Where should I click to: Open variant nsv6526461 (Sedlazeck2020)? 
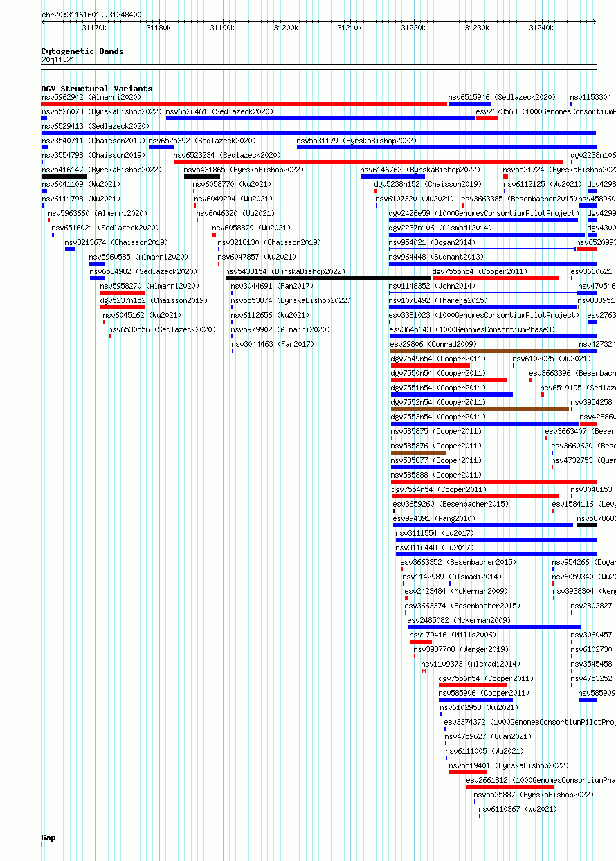(x=219, y=111)
